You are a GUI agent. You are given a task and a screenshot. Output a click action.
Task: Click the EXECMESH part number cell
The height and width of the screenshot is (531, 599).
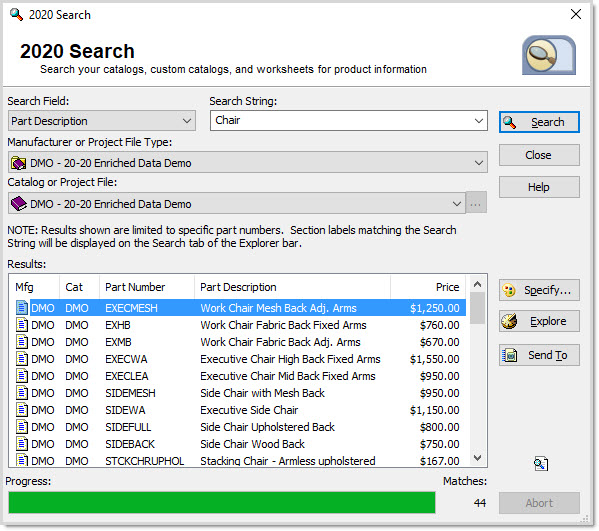click(x=131, y=308)
